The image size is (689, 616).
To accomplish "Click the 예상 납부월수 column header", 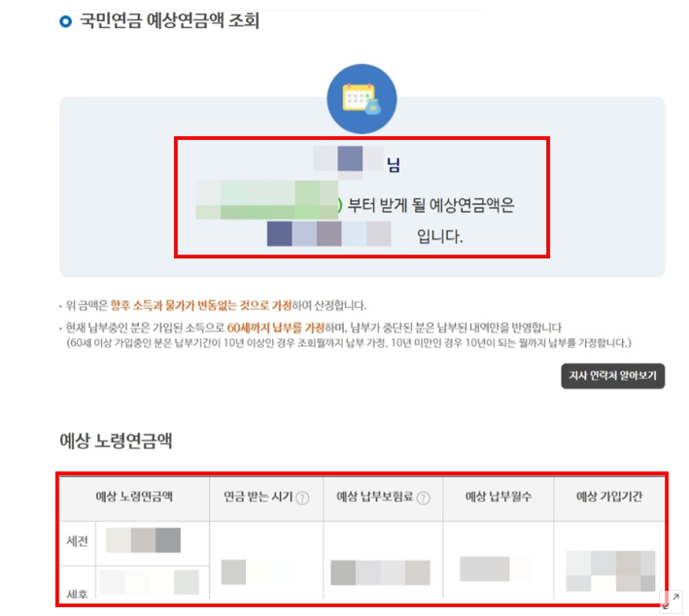I will point(499,496).
